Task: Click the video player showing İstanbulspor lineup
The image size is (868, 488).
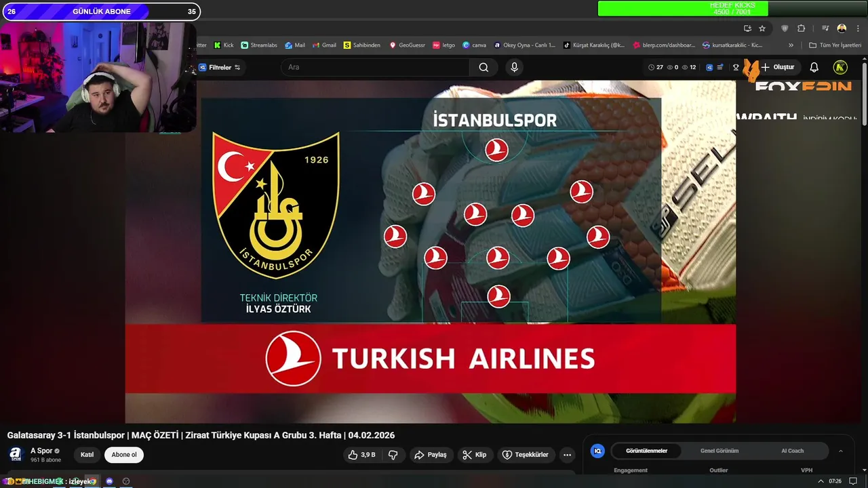Action: (431, 251)
